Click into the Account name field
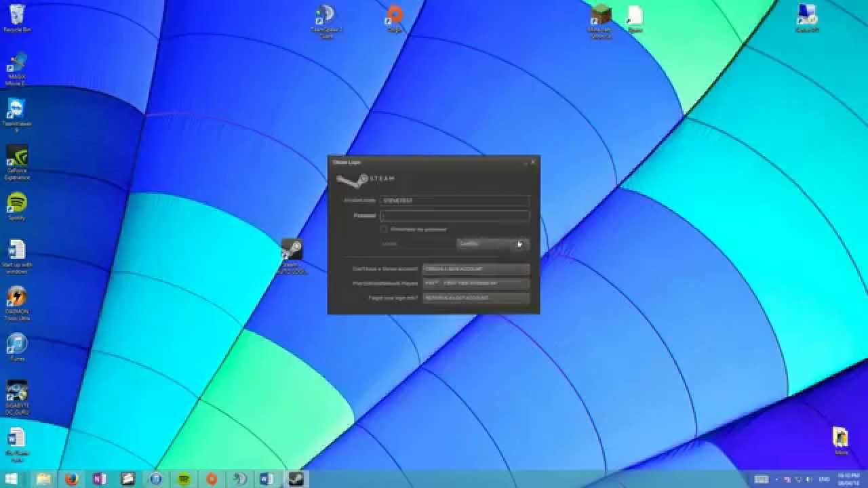 (454, 201)
